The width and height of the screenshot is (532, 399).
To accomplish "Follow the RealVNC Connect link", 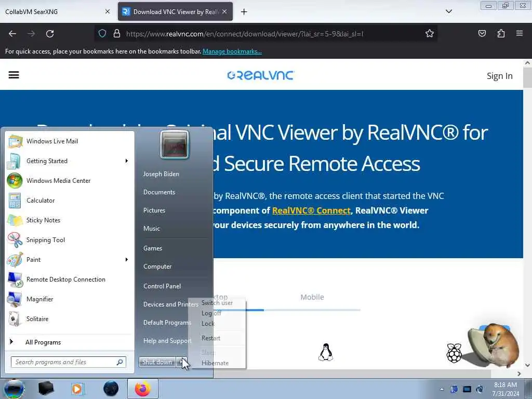I will coord(311,210).
